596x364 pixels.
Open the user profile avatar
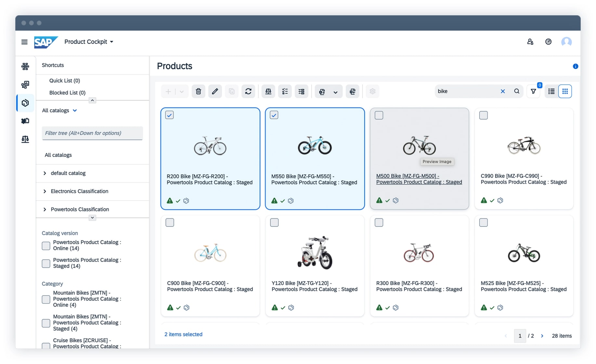click(x=566, y=42)
